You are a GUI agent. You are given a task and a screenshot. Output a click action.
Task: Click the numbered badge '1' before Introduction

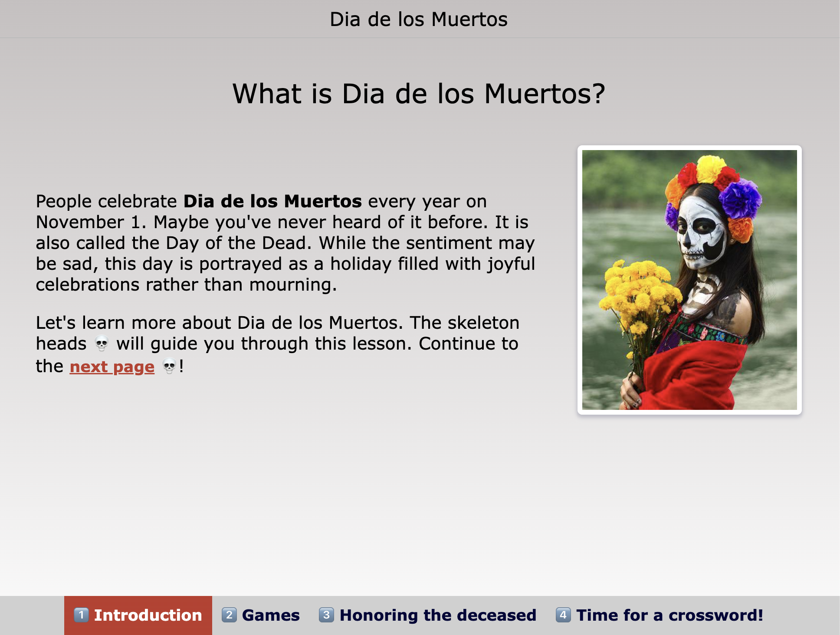pyautogui.click(x=83, y=615)
